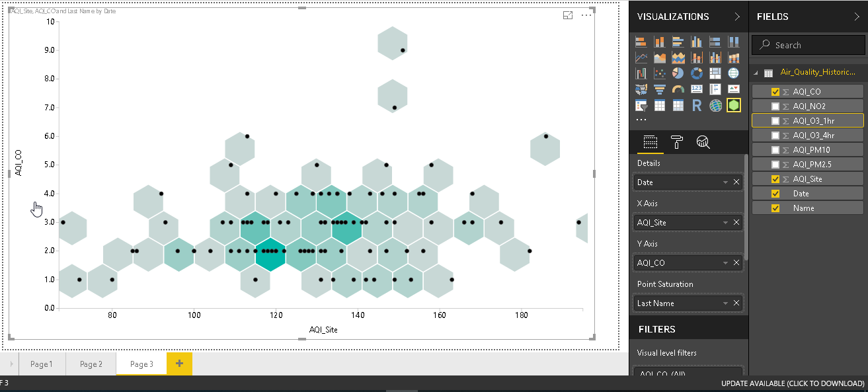This screenshot has height=392, width=868.
Task: Switch to Page 1 tab
Action: tap(41, 364)
